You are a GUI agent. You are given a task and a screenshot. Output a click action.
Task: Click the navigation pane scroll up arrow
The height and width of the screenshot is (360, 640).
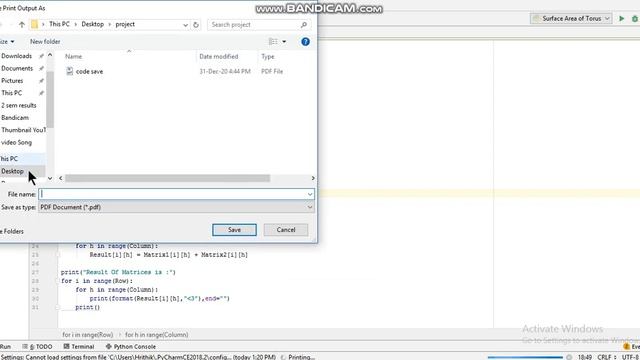pos(50,55)
